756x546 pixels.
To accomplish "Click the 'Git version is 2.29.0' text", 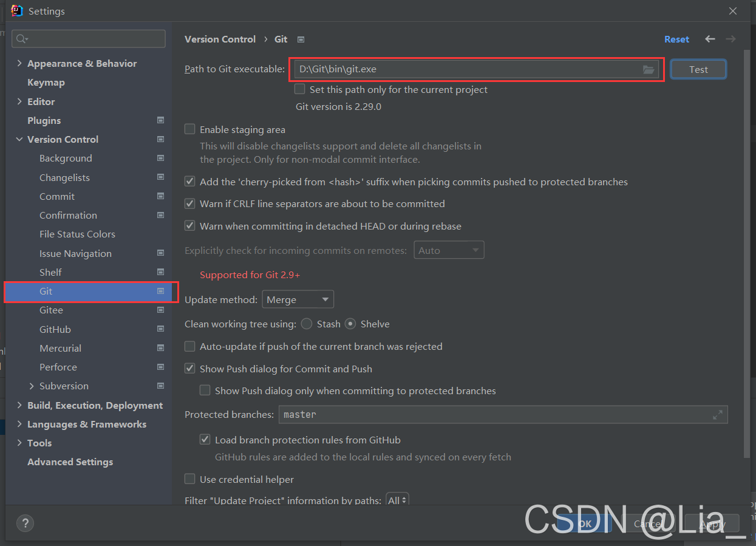I will [338, 106].
